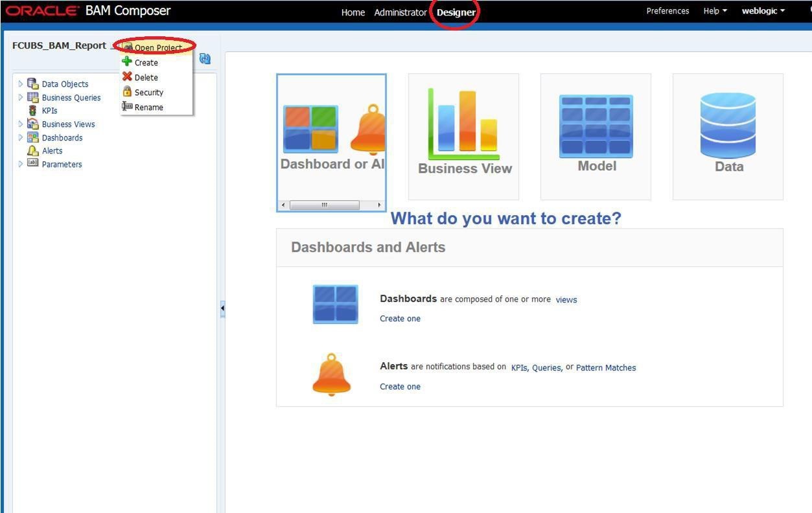Open the Help dropdown menu
Viewport: 812px width, 513px height.
715,11
